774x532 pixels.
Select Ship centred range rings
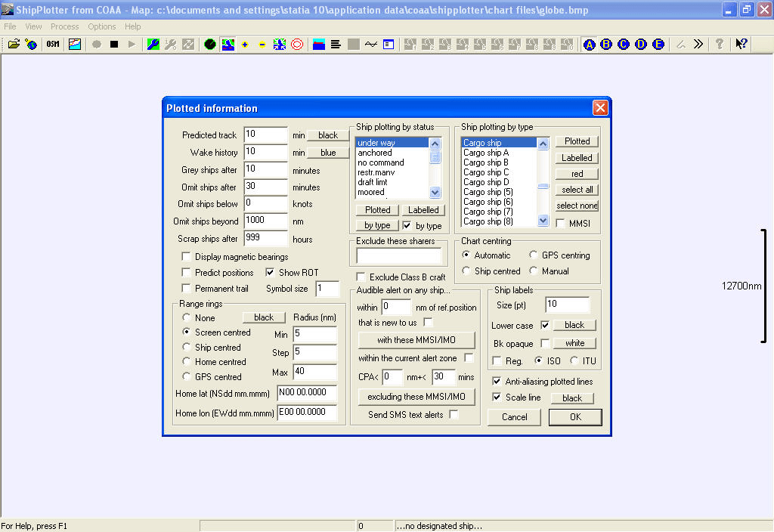point(186,347)
